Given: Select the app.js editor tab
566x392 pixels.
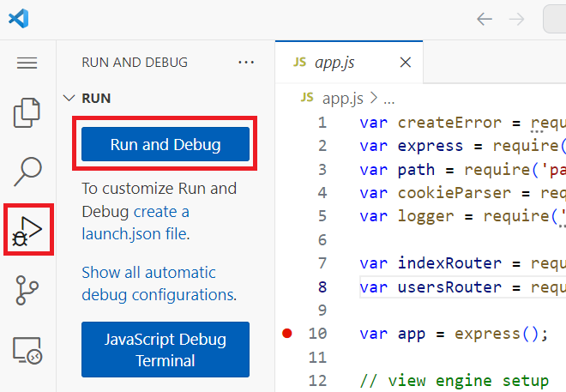Looking at the screenshot, I should (334, 63).
